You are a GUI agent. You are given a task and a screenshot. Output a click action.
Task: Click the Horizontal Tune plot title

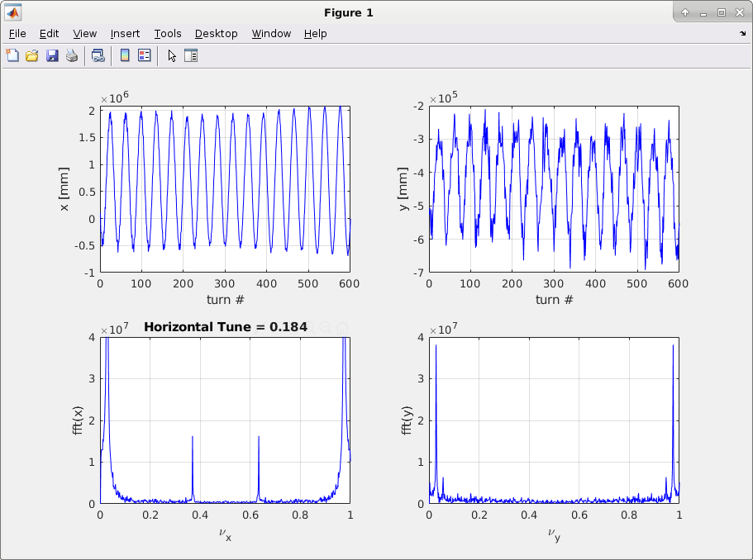(225, 327)
